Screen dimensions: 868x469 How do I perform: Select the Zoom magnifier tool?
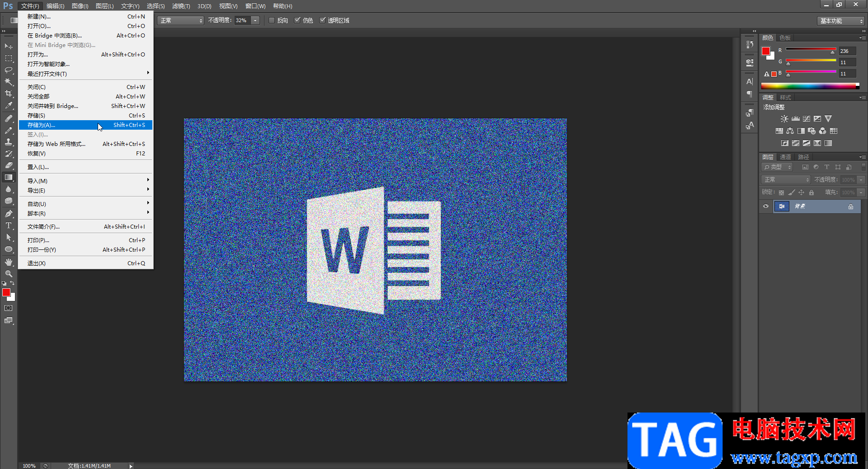pyautogui.click(x=9, y=274)
